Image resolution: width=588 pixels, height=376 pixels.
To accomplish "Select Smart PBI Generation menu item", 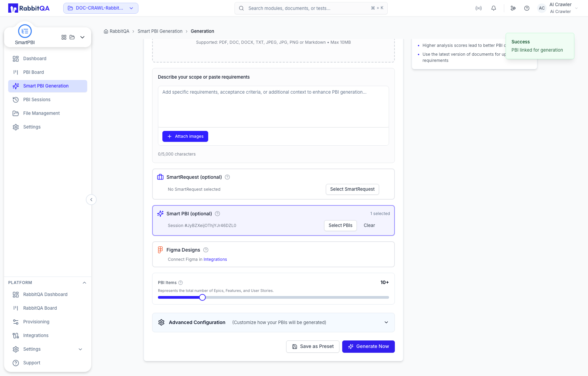I will pyautogui.click(x=48, y=86).
